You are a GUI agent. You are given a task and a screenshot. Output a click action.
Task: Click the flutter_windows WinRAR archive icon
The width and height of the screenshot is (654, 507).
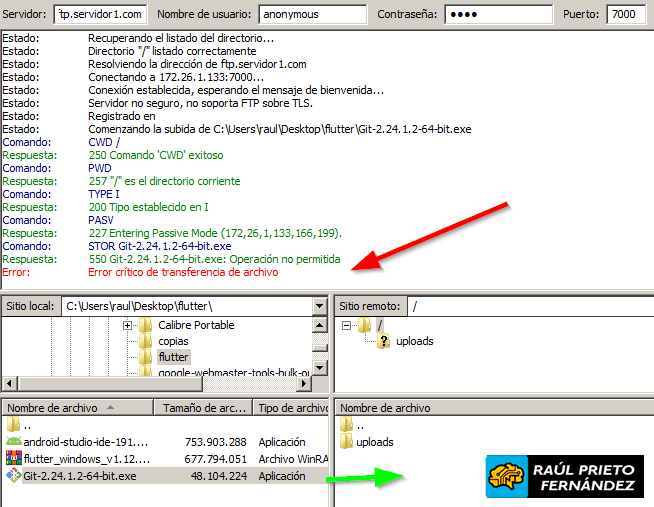(x=13, y=459)
